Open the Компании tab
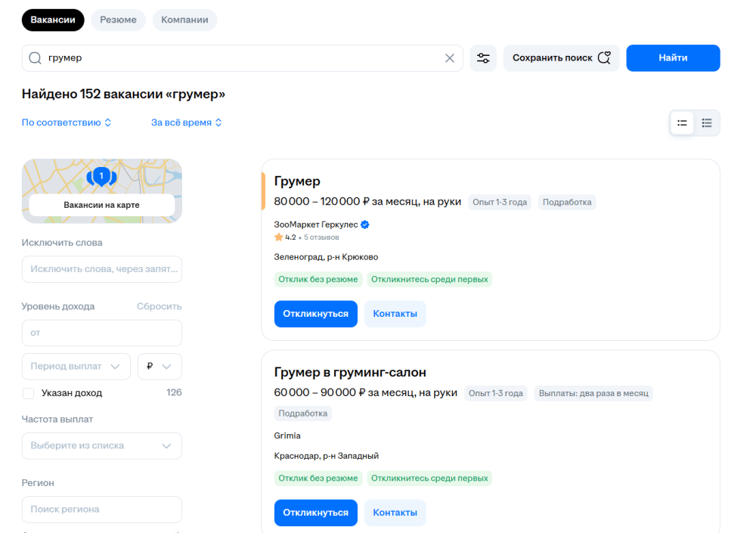Screen dimensions: 756x533 coord(184,20)
